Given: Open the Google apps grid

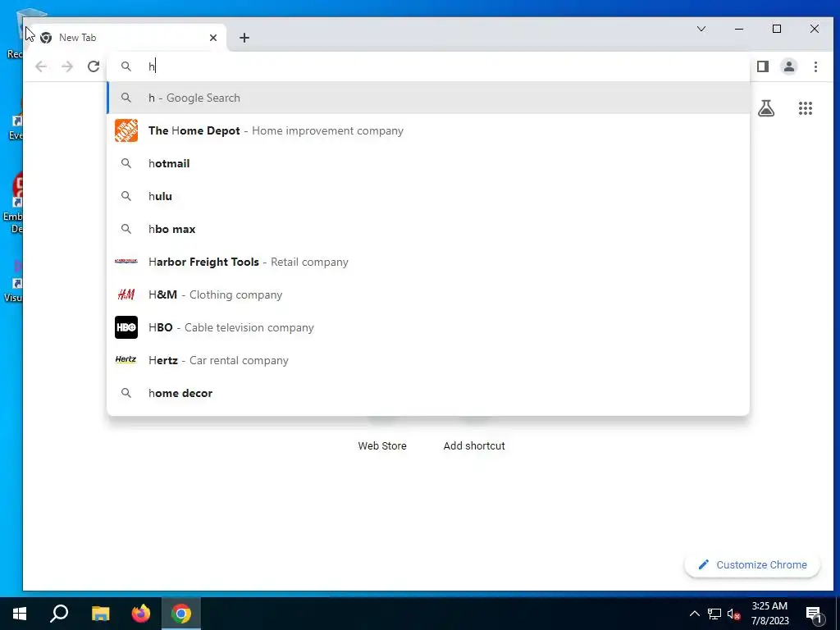Looking at the screenshot, I should tap(806, 109).
